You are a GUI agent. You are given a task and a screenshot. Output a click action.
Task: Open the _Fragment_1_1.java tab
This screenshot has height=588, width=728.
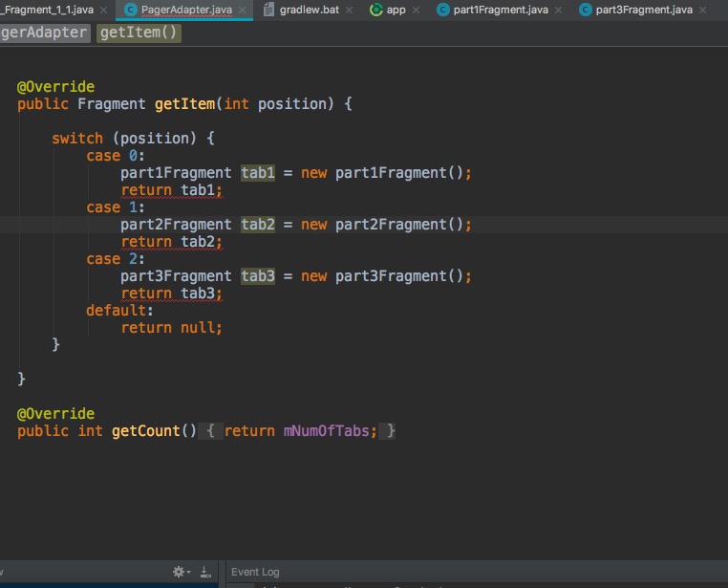click(47, 10)
